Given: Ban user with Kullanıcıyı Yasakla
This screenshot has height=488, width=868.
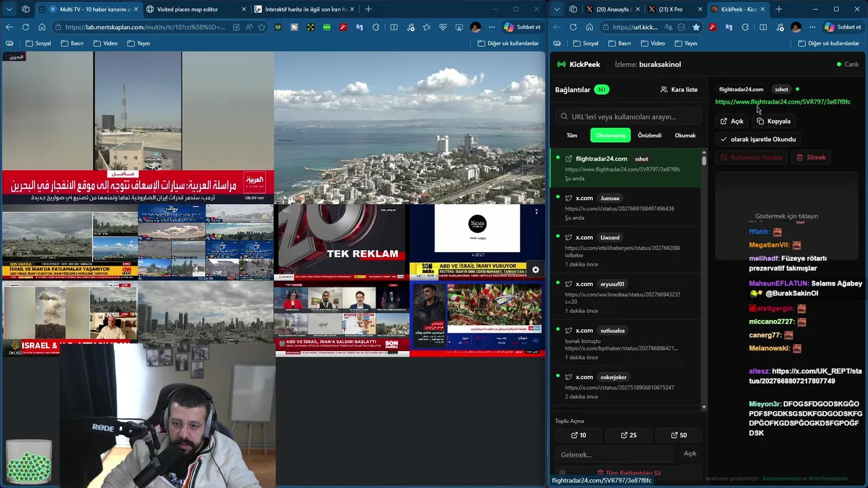Looking at the screenshot, I should pyautogui.click(x=751, y=157).
